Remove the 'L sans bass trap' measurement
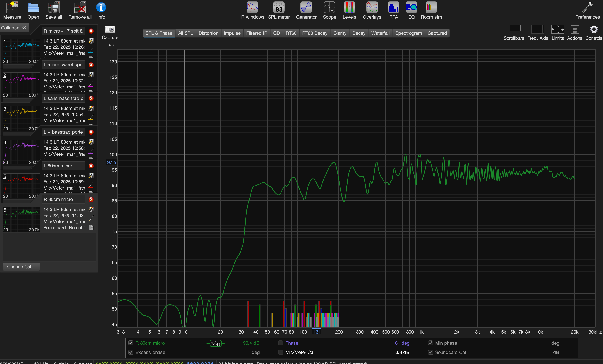Viewport: 603px width, 364px height. tap(91, 98)
